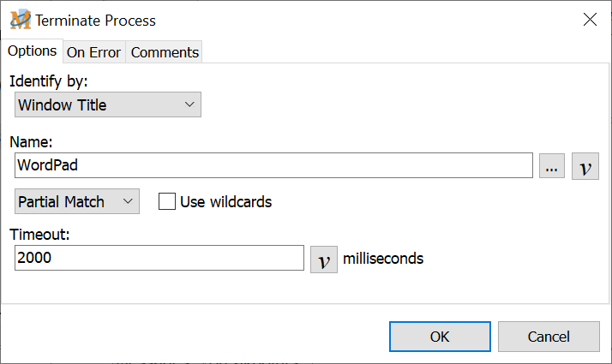Image resolution: width=612 pixels, height=364 pixels.
Task: Focus the Name field containing WordPad
Action: click(x=274, y=165)
